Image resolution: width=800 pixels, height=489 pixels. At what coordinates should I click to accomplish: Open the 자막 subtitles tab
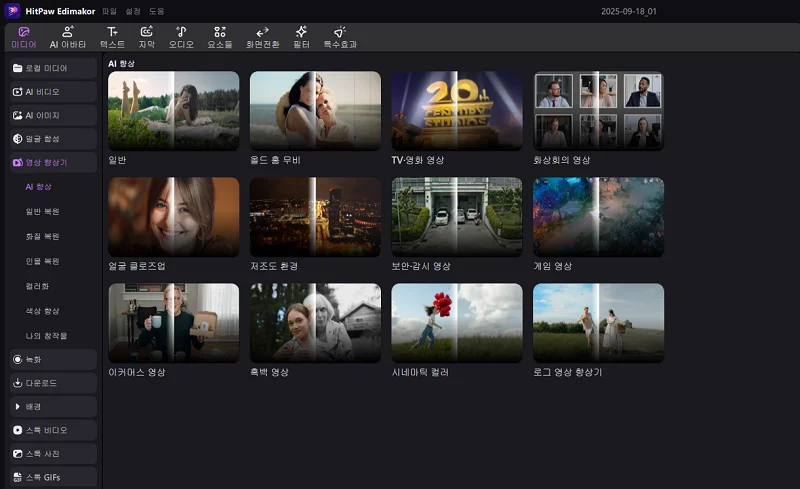coord(146,38)
